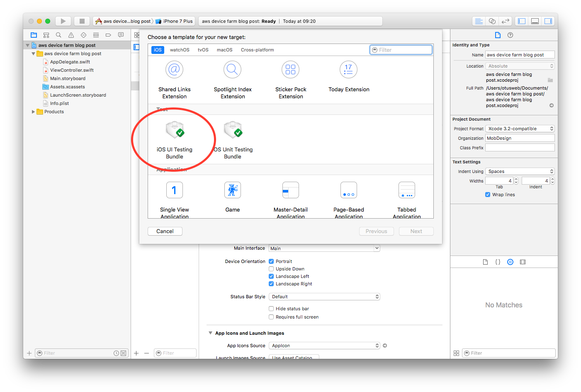581x392 pixels.
Task: Open the Breakpoint navigator icon
Action: click(108, 35)
